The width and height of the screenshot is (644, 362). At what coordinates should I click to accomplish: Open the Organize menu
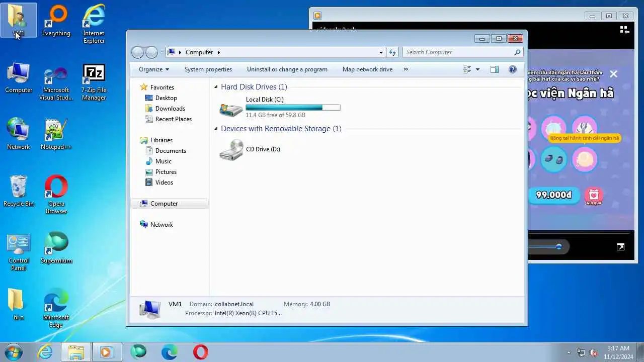pyautogui.click(x=154, y=69)
